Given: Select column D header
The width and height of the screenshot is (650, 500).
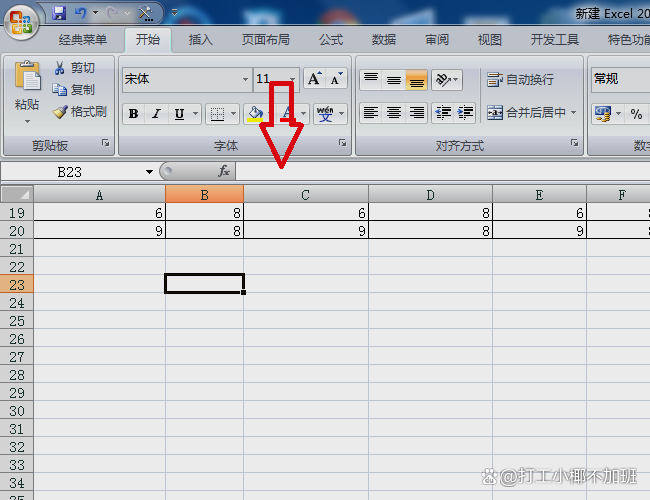Looking at the screenshot, I should (430, 194).
